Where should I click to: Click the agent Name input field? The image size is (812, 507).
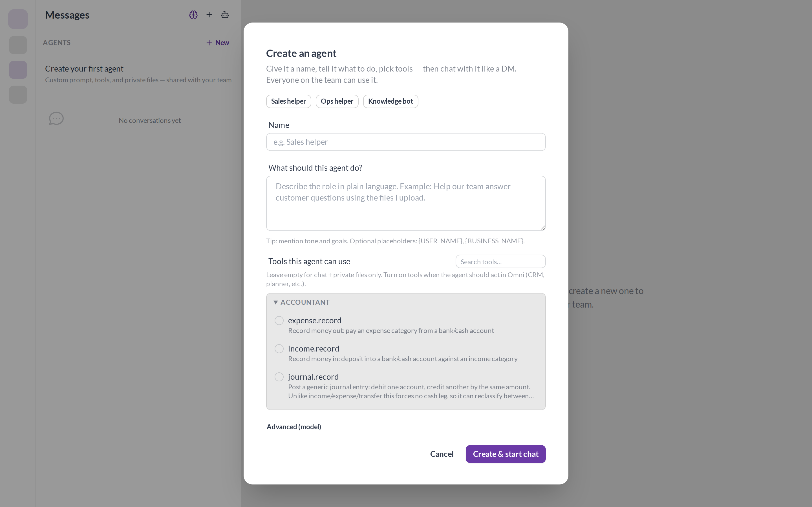[406, 142]
